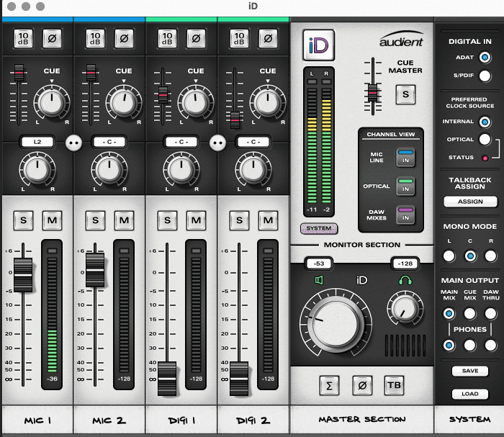Toggle DAW Mixes channel view
The image size is (504, 437).
tap(405, 215)
